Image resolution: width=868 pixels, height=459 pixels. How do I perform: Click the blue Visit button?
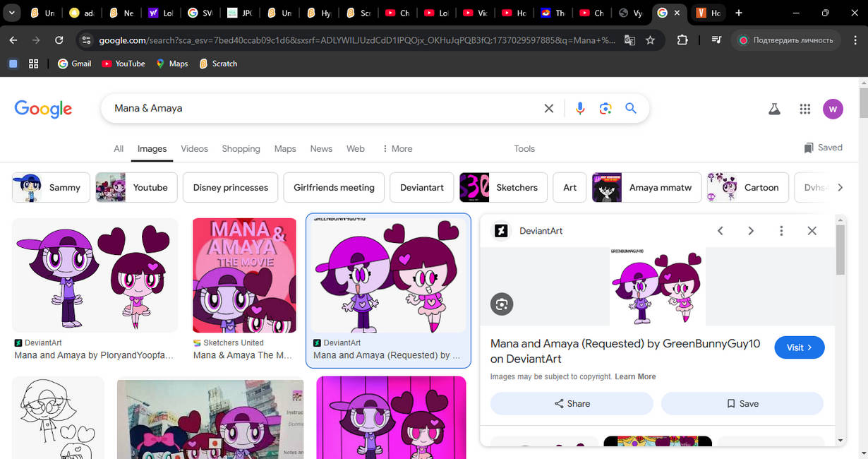pos(799,347)
